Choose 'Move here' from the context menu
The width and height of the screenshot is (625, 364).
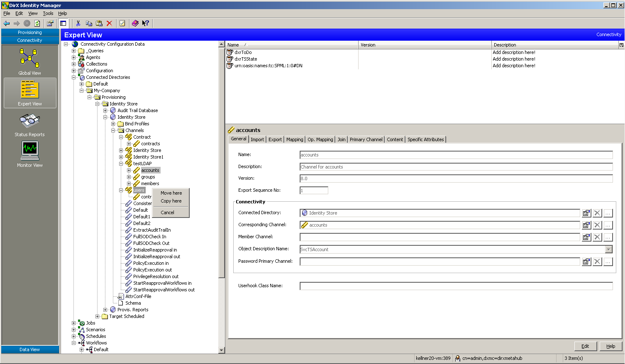click(171, 193)
